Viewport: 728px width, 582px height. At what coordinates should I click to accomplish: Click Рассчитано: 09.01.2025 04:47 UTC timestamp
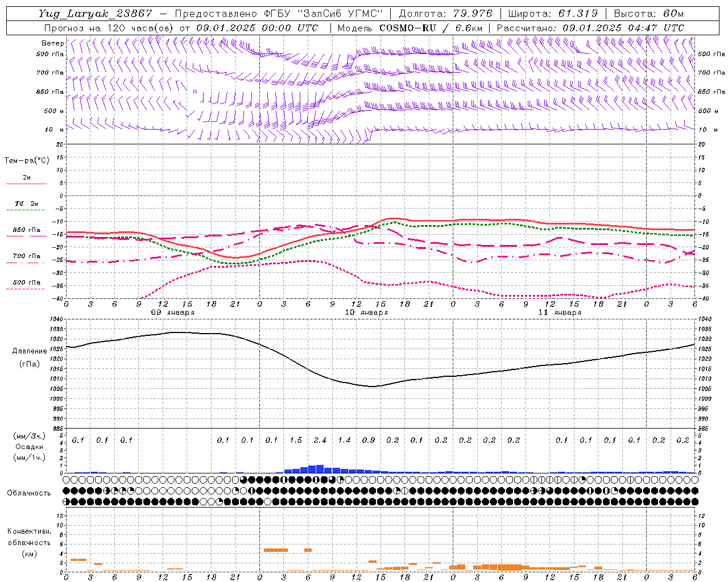click(590, 28)
